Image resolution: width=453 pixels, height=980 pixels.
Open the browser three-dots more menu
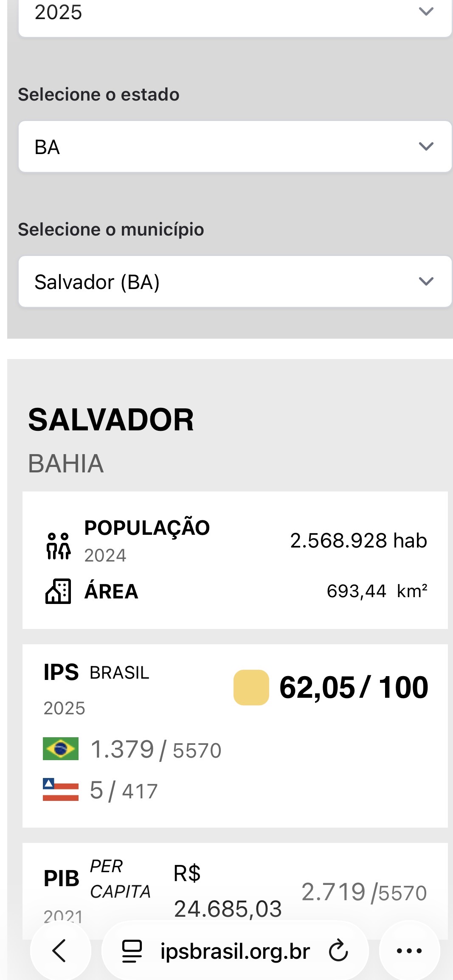tap(409, 950)
